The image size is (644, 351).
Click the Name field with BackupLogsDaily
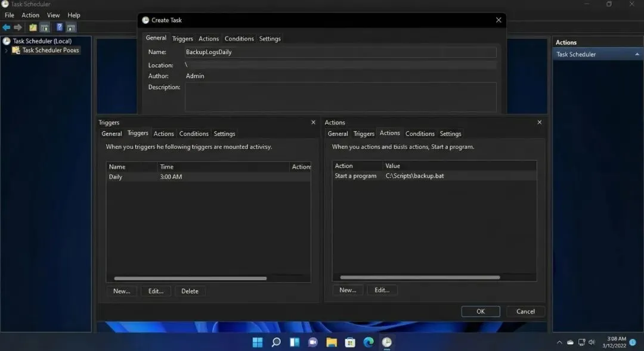pyautogui.click(x=340, y=52)
